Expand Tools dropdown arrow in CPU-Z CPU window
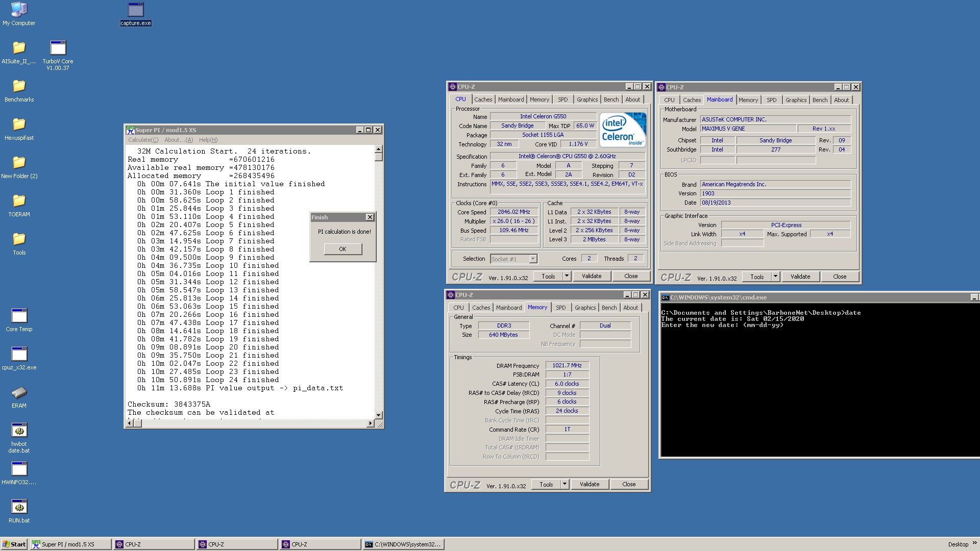Image resolution: width=980 pixels, height=551 pixels. click(567, 276)
